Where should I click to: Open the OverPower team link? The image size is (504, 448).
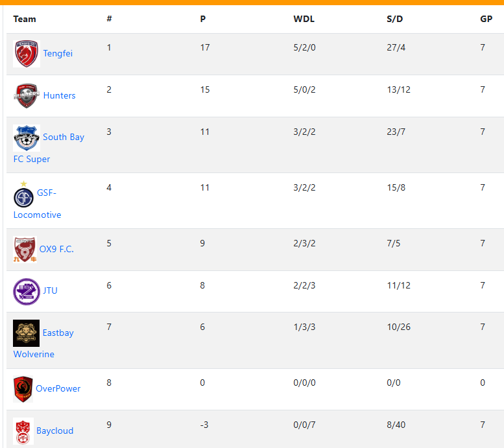tap(58, 388)
